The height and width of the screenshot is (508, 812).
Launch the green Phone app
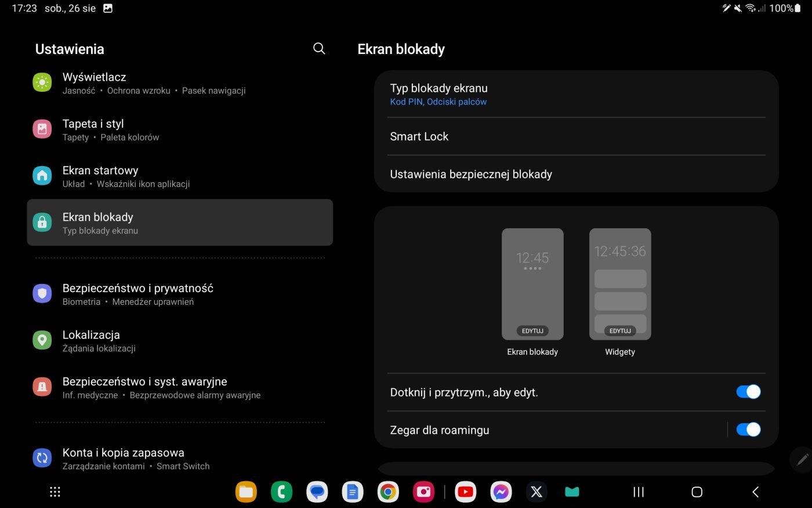281,492
